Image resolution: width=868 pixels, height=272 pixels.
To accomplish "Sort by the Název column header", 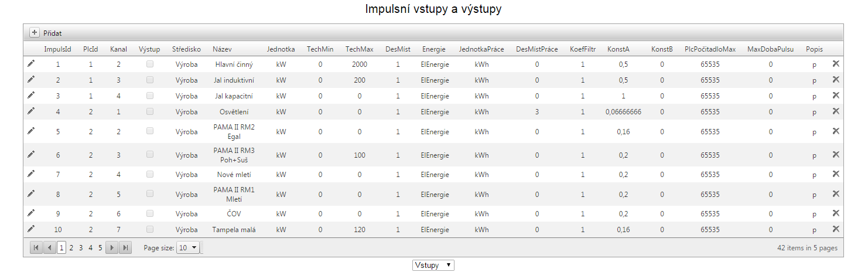I will [x=222, y=49].
